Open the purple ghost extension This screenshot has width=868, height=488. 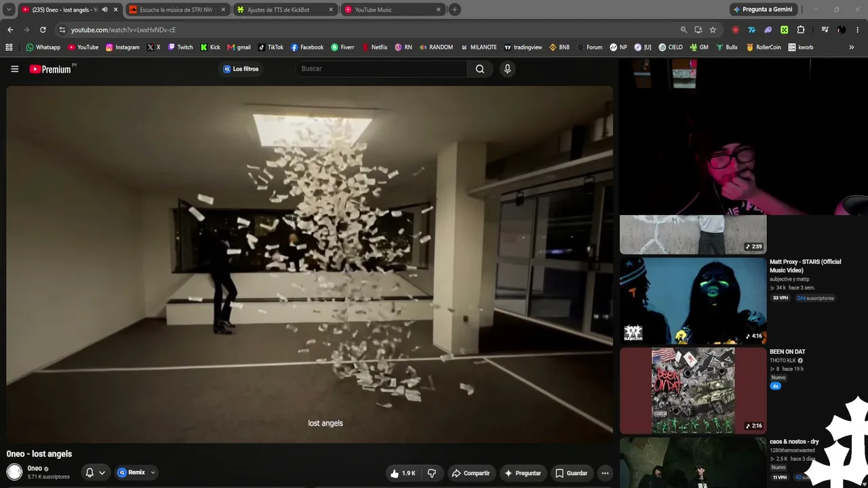click(x=768, y=30)
